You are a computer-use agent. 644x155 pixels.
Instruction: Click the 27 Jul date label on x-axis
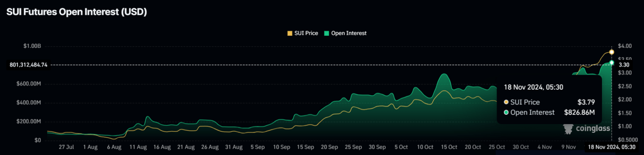tap(66, 147)
